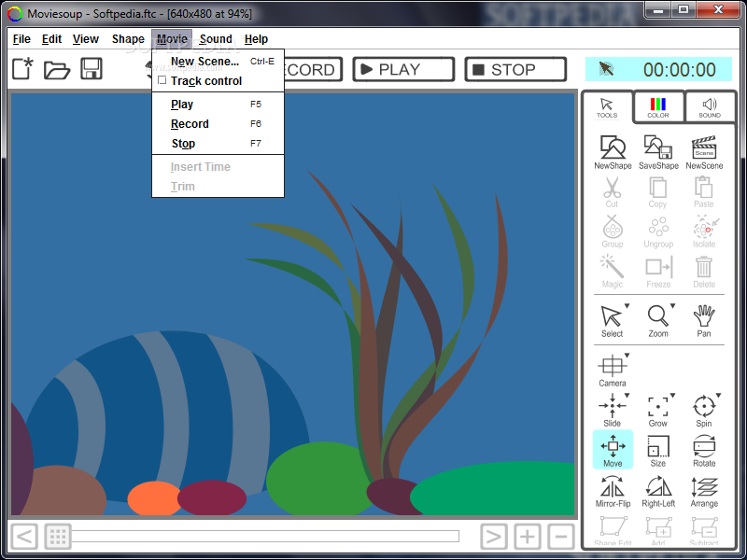This screenshot has width=747, height=560.
Task: Select the Magic wand tool
Action: 613,272
